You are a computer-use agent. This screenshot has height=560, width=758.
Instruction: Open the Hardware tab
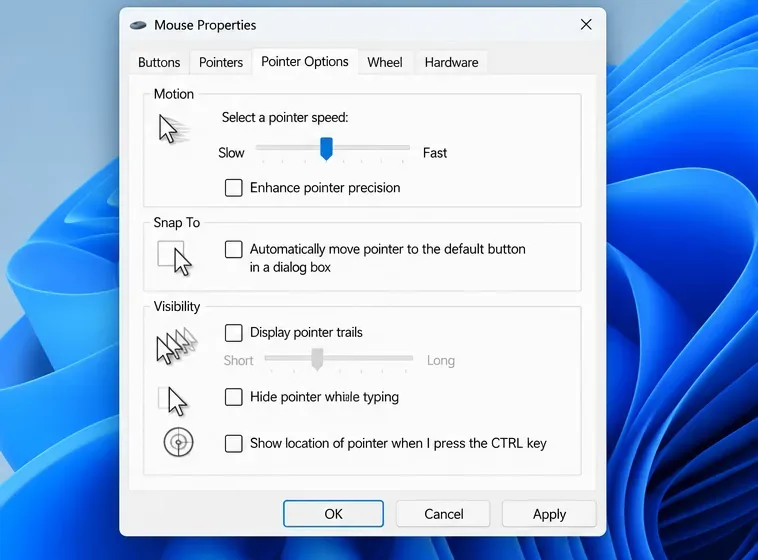click(452, 62)
